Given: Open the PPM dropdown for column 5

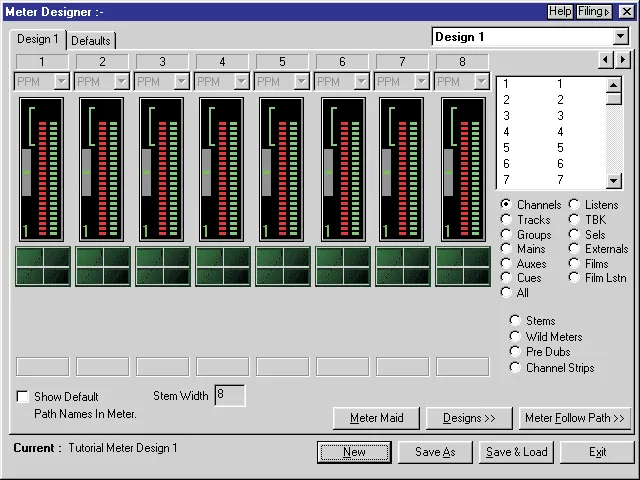Looking at the screenshot, I should (x=302, y=81).
